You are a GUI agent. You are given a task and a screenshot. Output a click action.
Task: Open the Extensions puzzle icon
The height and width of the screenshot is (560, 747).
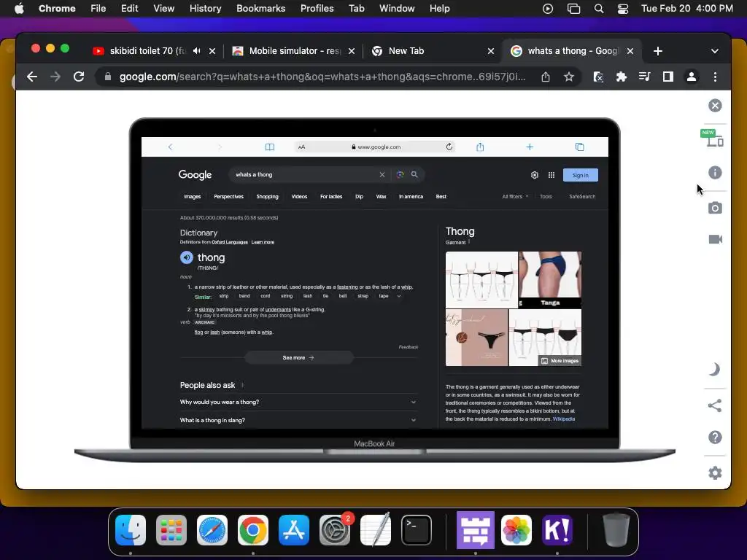(x=622, y=77)
